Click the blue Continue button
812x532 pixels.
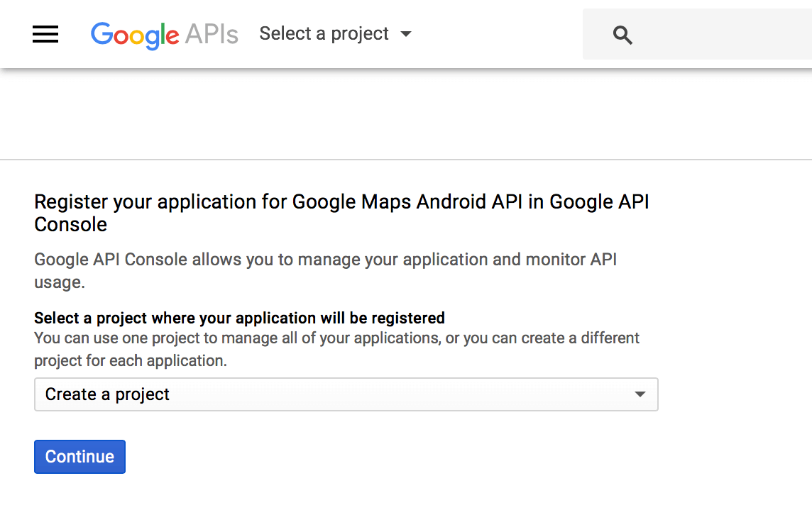click(x=79, y=456)
